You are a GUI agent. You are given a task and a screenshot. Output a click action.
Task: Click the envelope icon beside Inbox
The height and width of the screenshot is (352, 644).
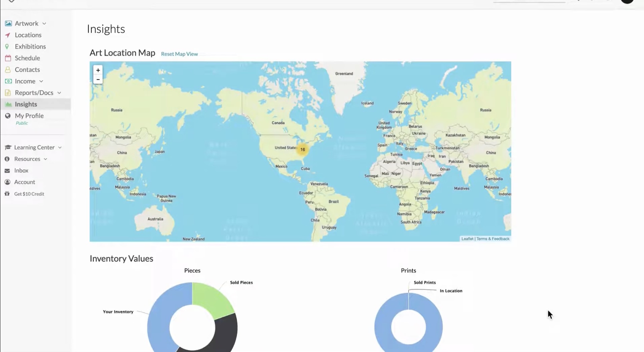7,171
